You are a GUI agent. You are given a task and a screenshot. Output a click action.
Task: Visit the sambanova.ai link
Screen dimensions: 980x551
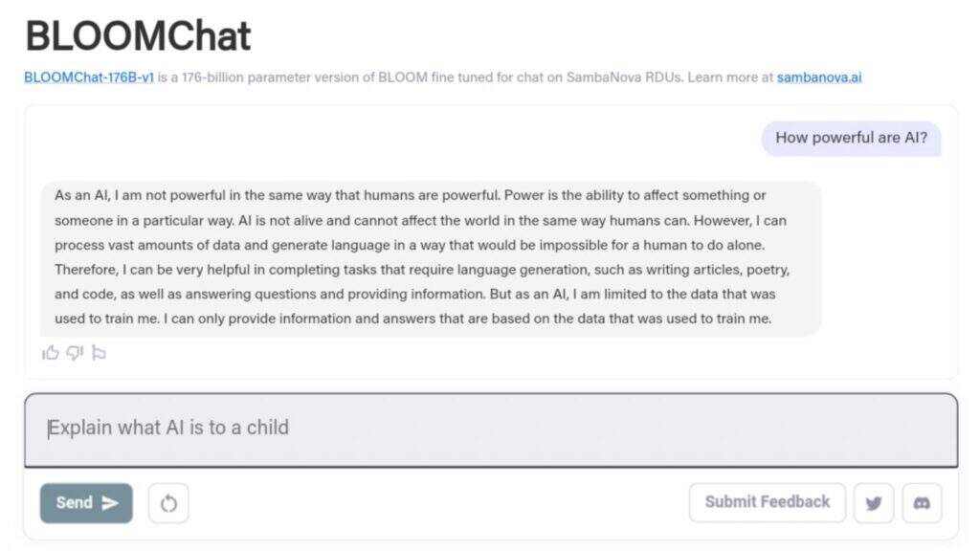point(818,77)
